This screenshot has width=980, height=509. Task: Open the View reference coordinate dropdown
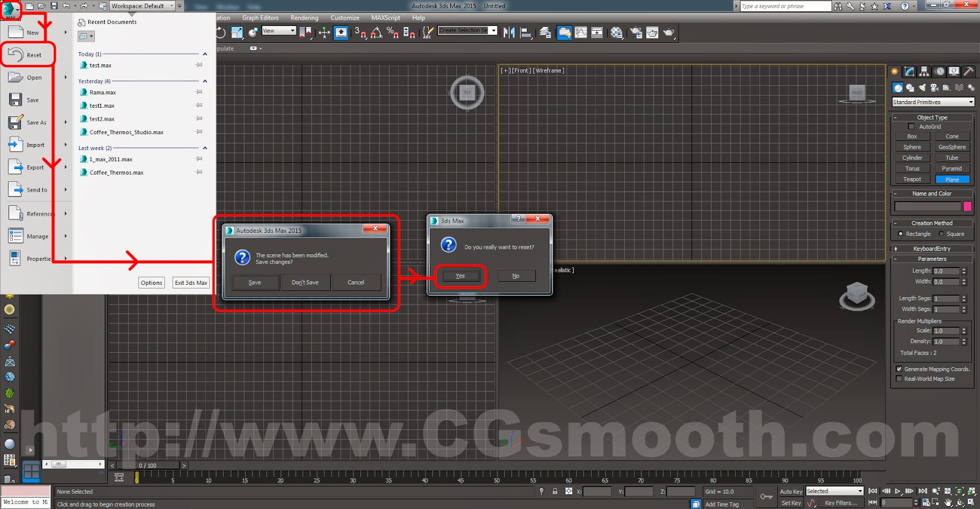(279, 31)
